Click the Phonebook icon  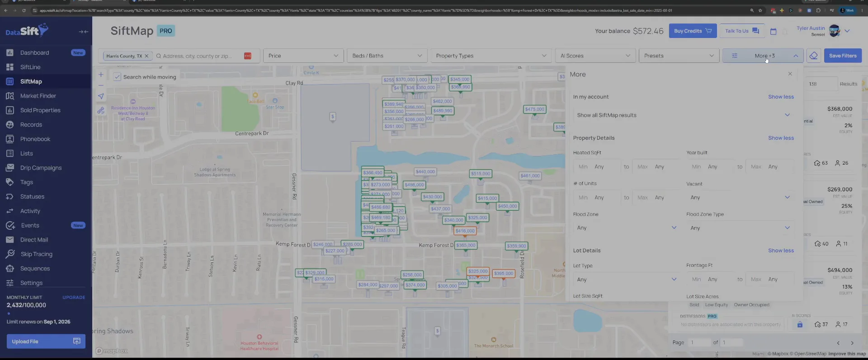[10, 139]
